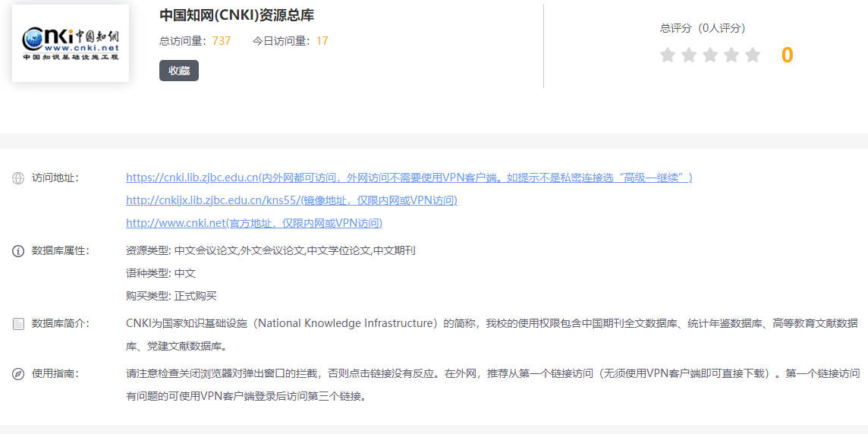Rate with the fifth star
868x434 pixels.
pos(753,55)
